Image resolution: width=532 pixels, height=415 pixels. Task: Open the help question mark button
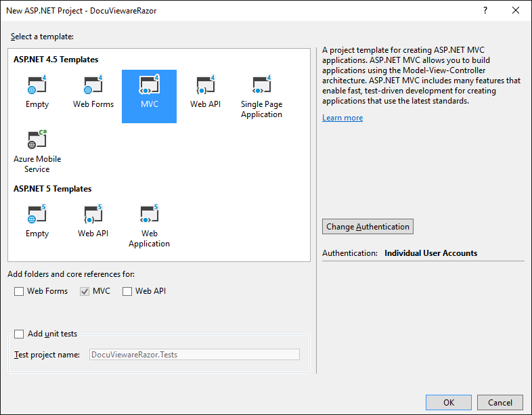pos(485,11)
